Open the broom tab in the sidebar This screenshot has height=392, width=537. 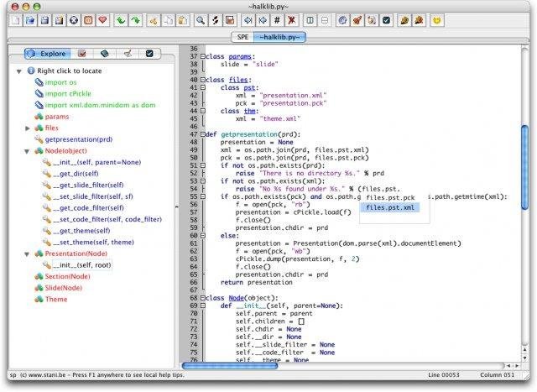[x=127, y=54]
